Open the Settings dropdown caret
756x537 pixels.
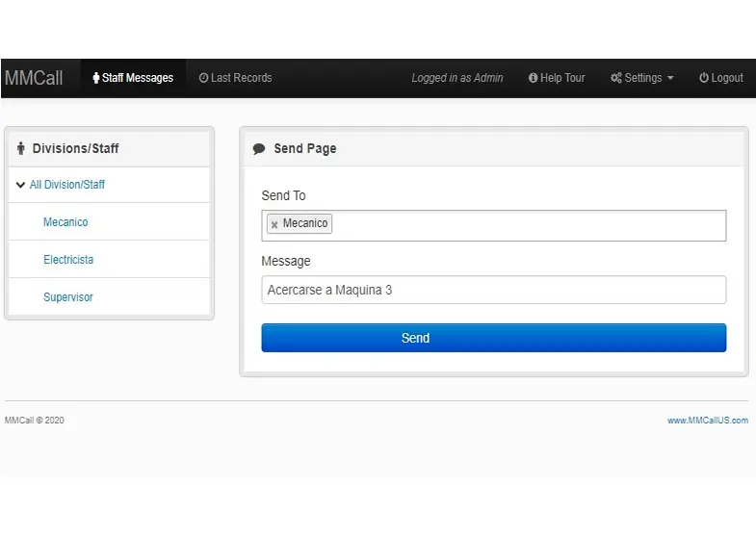point(670,79)
